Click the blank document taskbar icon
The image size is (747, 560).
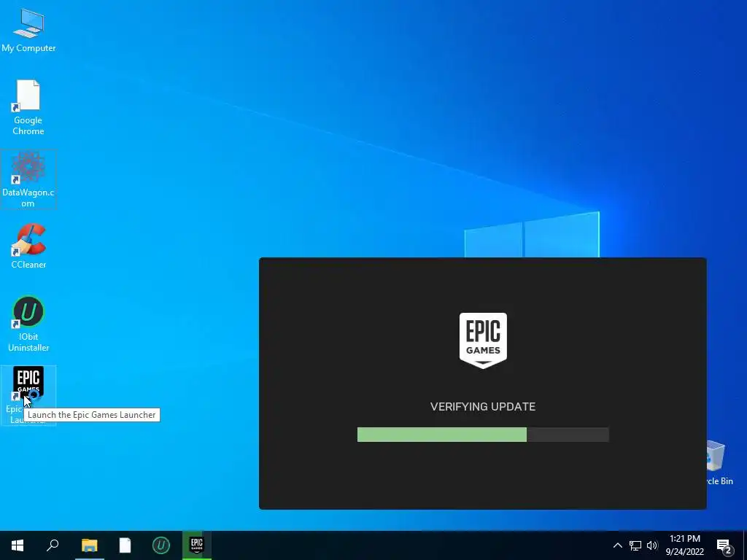pyautogui.click(x=125, y=545)
